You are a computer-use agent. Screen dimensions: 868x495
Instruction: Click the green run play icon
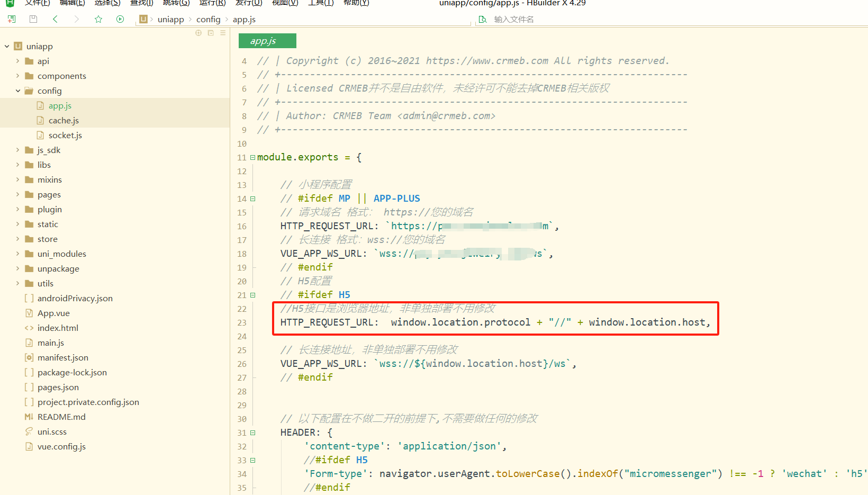pyautogui.click(x=120, y=19)
